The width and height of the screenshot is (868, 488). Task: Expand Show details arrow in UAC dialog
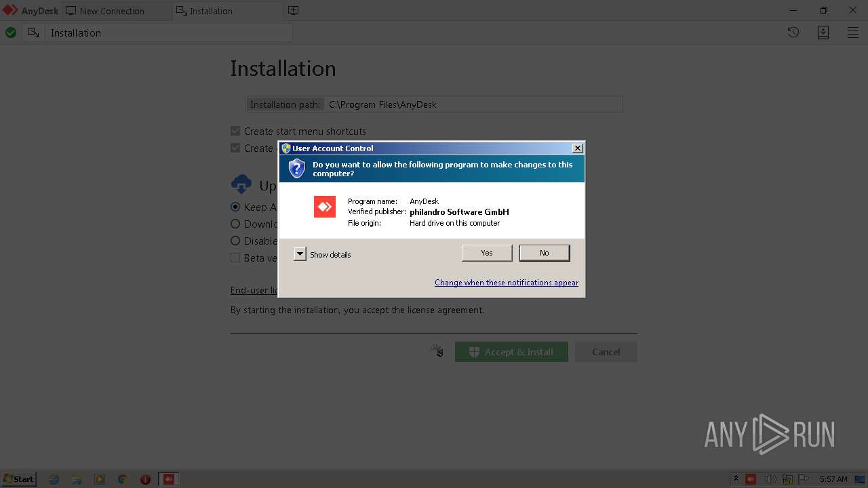coord(300,254)
